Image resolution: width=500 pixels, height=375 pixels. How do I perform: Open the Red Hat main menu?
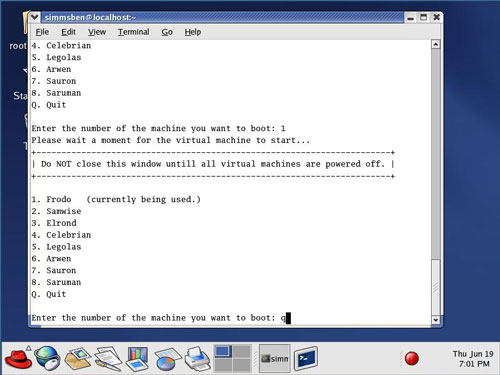click(x=17, y=359)
